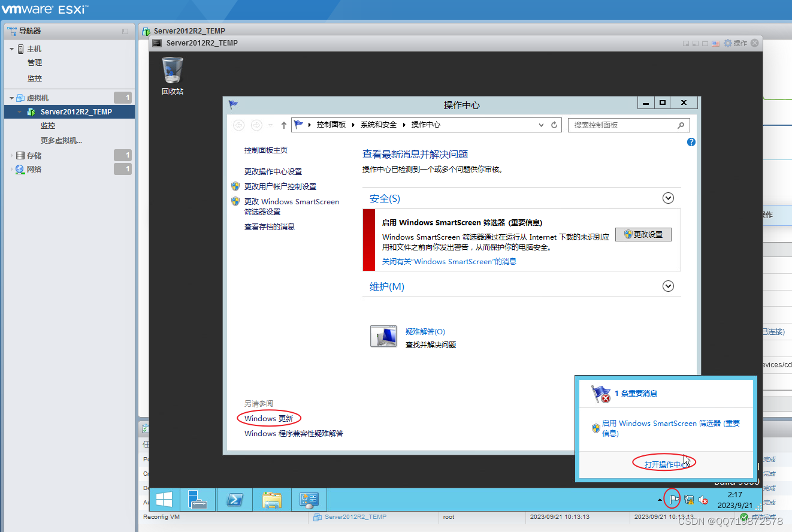Select 控制面板 in the breadcrumb

click(x=331, y=125)
